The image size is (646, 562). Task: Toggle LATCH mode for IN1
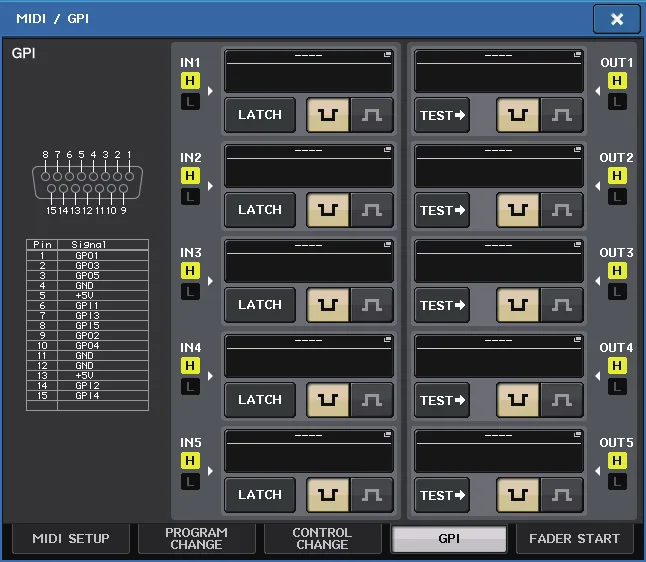tap(260, 115)
